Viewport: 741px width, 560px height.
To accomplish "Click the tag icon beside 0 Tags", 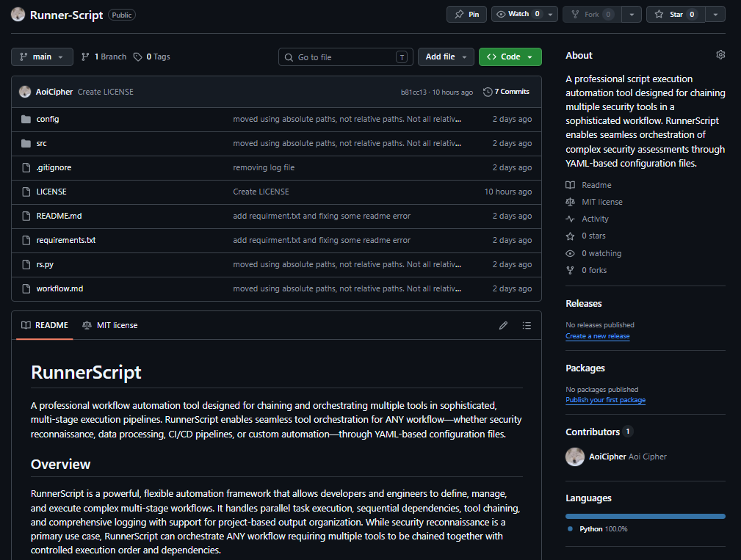I will (x=137, y=57).
